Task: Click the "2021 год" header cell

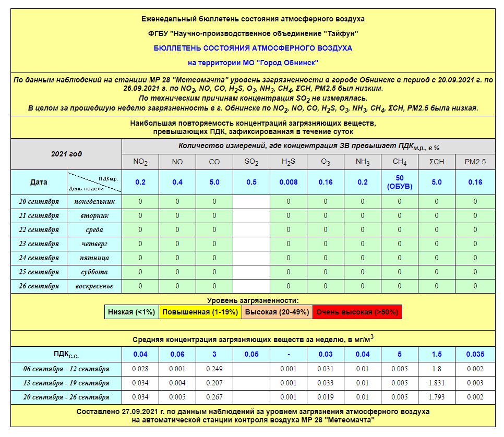Action: 66,154
